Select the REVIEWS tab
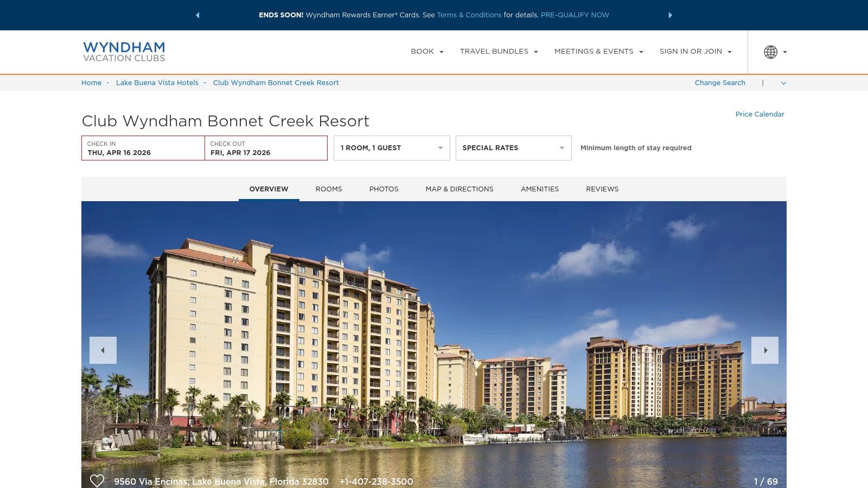The image size is (868, 488). pyautogui.click(x=602, y=189)
